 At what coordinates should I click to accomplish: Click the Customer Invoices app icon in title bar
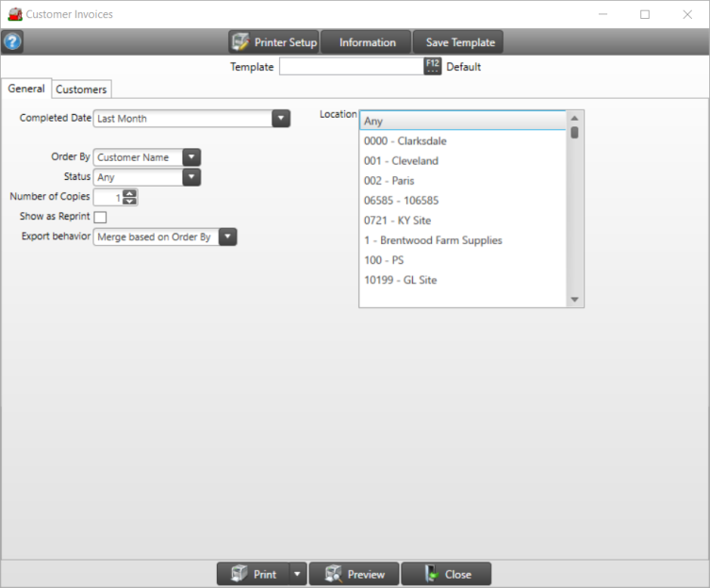point(13,14)
